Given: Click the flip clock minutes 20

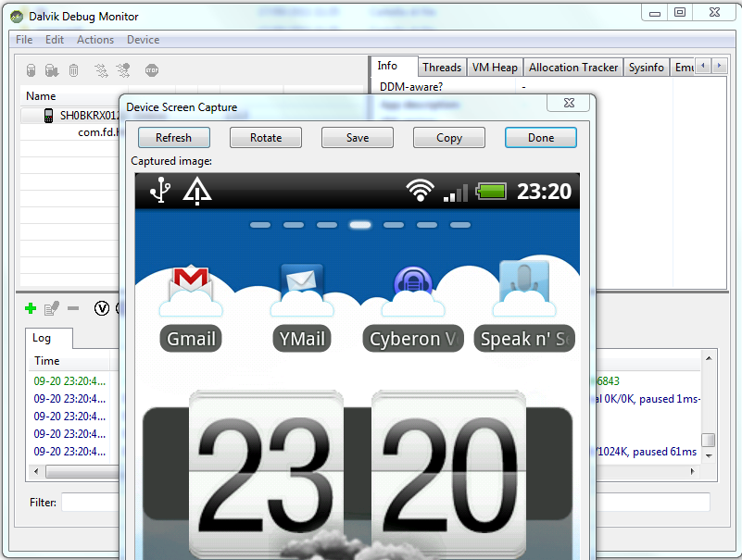Looking at the screenshot, I should (448, 473).
